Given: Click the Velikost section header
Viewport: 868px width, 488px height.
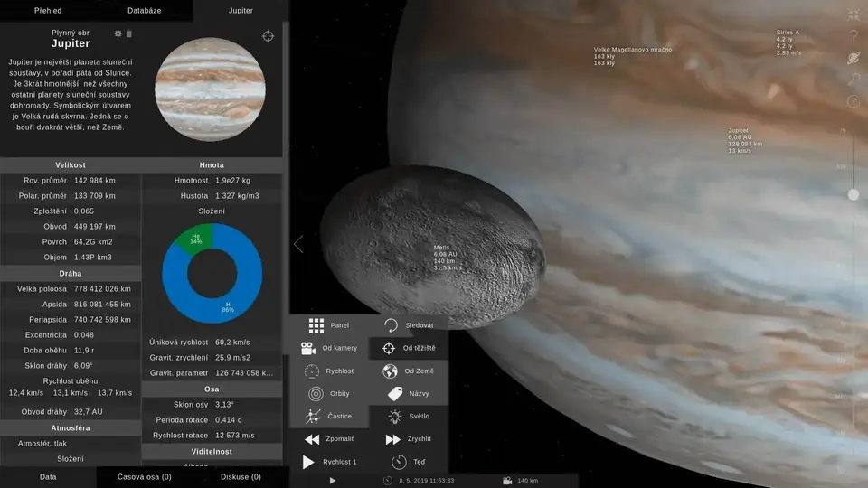Looking at the screenshot, I should [x=71, y=164].
